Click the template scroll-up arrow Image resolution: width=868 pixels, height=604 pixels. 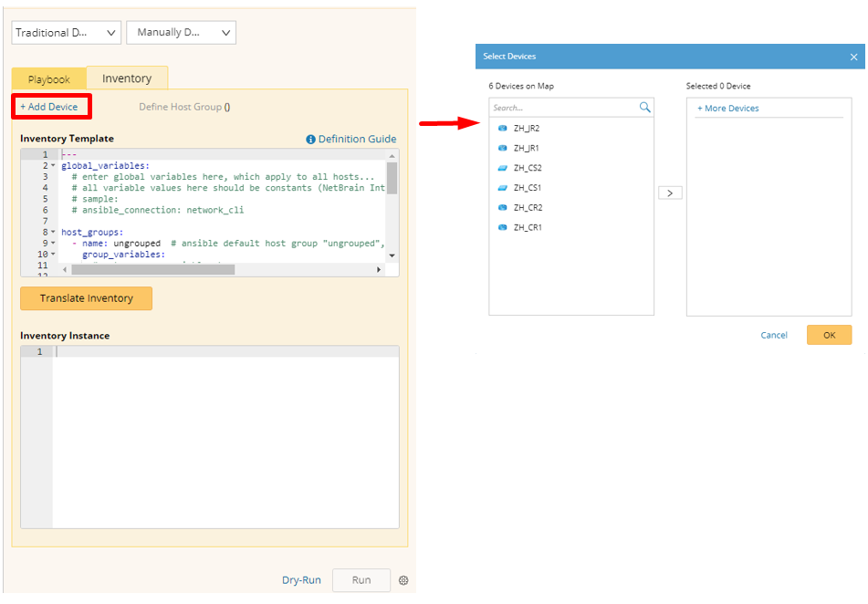point(392,156)
